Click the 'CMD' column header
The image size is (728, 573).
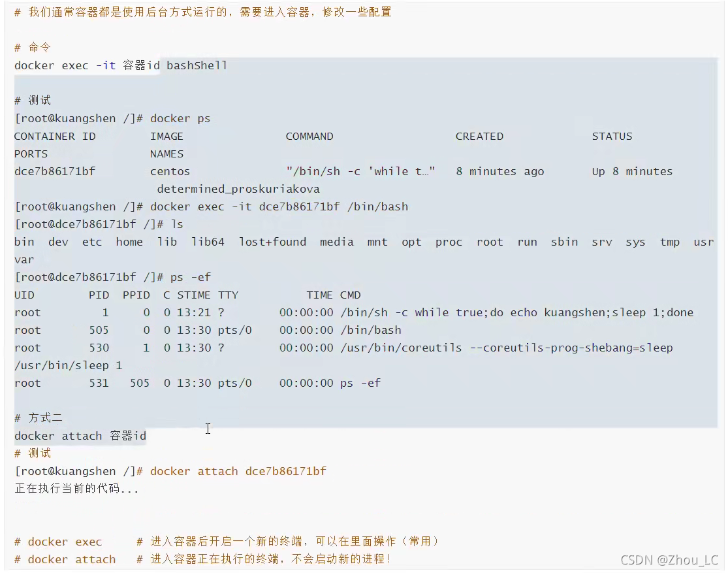pyautogui.click(x=351, y=295)
